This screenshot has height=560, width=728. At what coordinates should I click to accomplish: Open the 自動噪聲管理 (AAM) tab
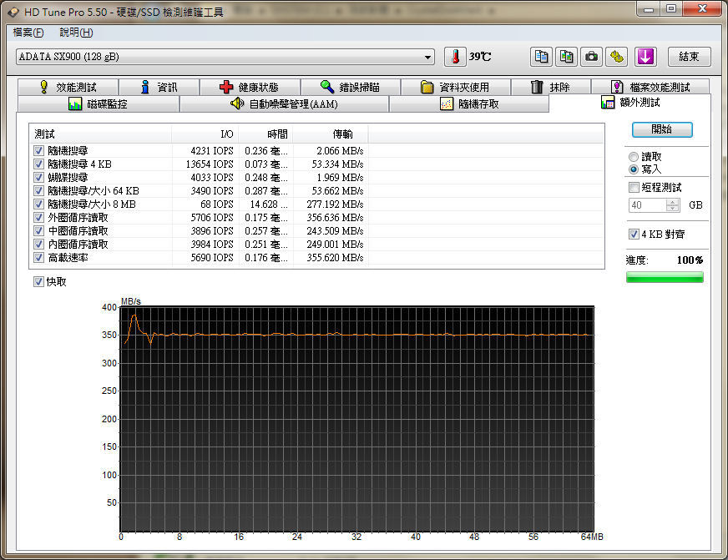click(284, 104)
